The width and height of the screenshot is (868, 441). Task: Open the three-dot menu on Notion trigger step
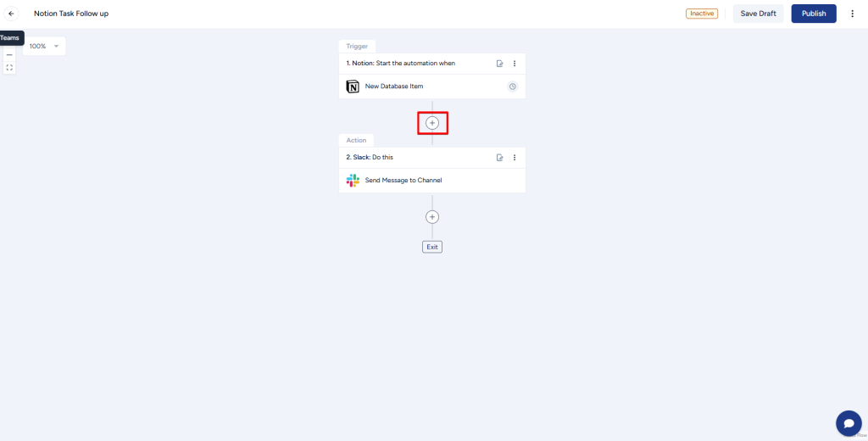[x=515, y=64]
